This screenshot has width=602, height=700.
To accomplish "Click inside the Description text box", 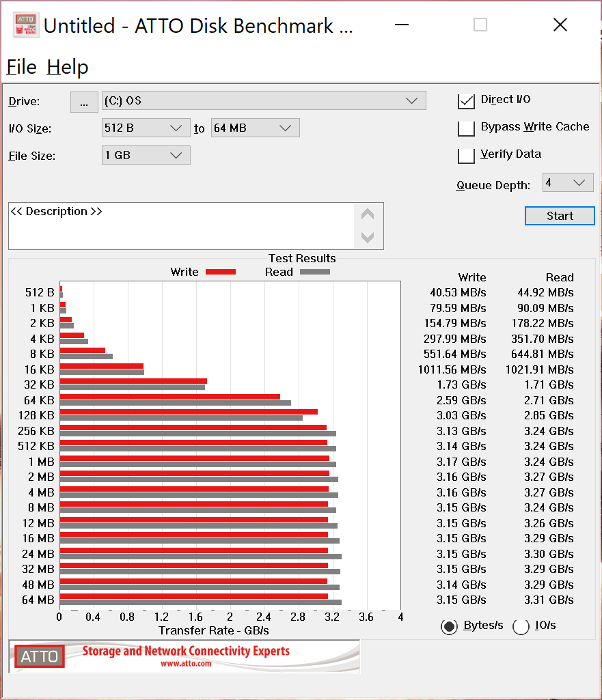I will click(181, 226).
